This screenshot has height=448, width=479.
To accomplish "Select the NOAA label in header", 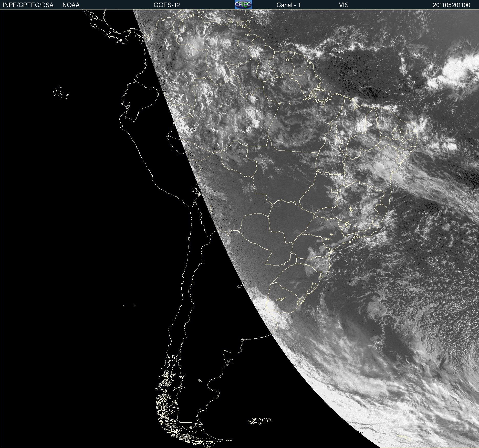I will point(71,5).
